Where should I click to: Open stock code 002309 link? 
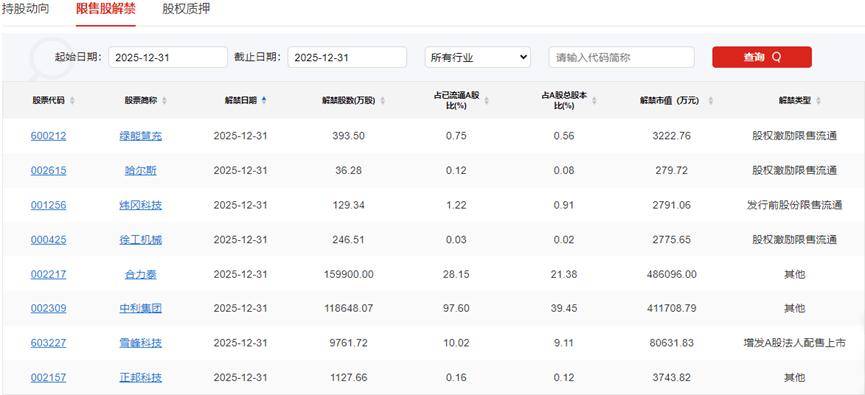(49, 308)
